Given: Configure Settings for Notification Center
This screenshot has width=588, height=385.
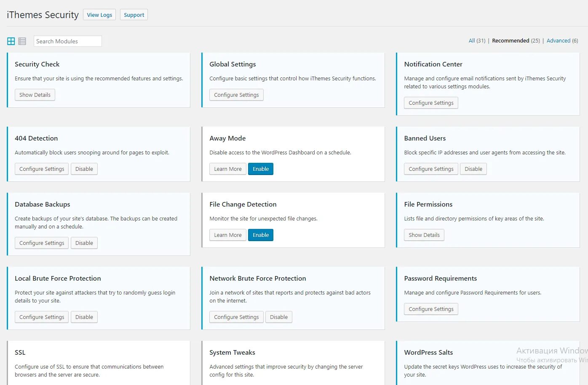Looking at the screenshot, I should (x=431, y=103).
